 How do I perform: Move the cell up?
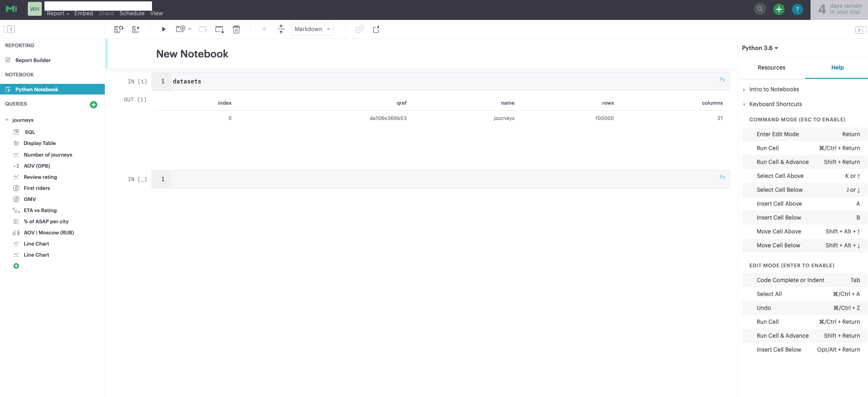203,29
